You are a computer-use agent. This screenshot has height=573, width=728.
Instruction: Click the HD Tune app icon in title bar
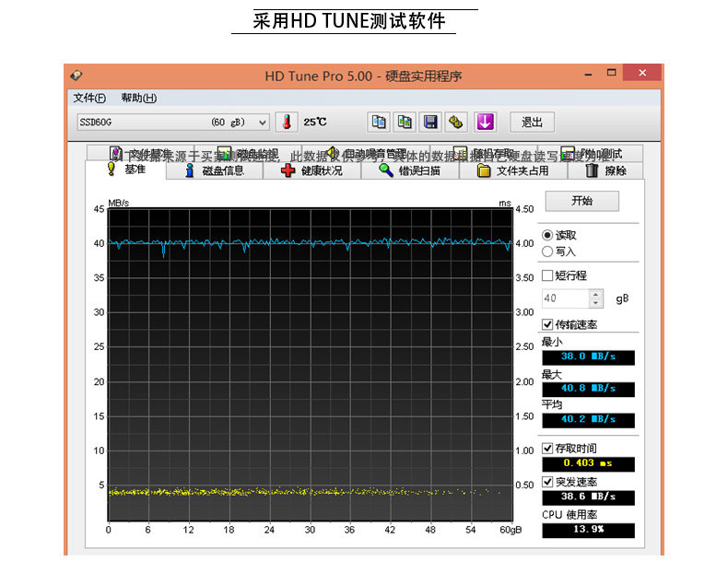tap(76, 75)
